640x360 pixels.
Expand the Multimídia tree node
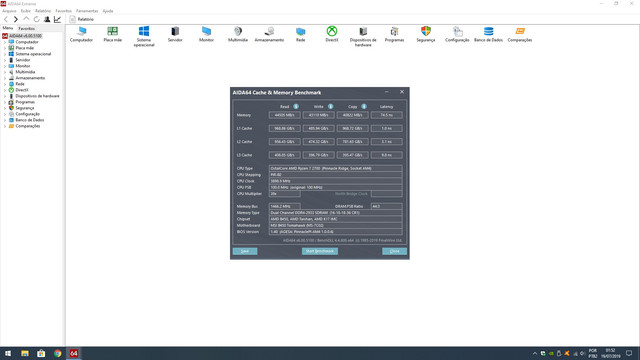point(4,72)
